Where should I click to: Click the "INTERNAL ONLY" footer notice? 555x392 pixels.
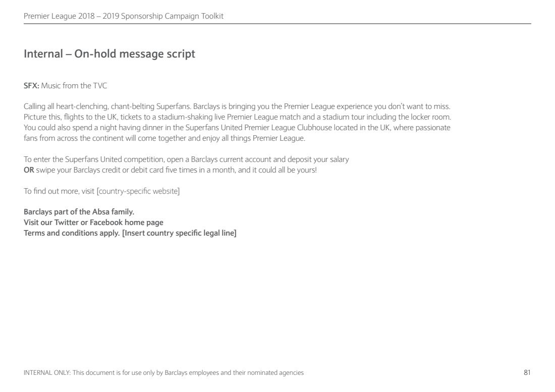pos(163,373)
